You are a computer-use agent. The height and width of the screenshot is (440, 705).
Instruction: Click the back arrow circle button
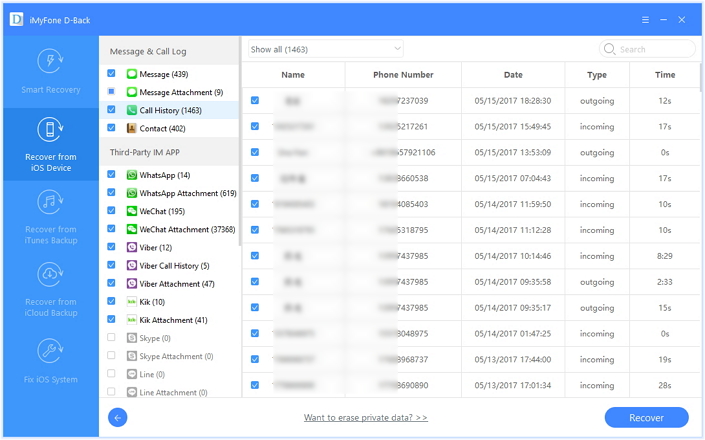point(117,418)
